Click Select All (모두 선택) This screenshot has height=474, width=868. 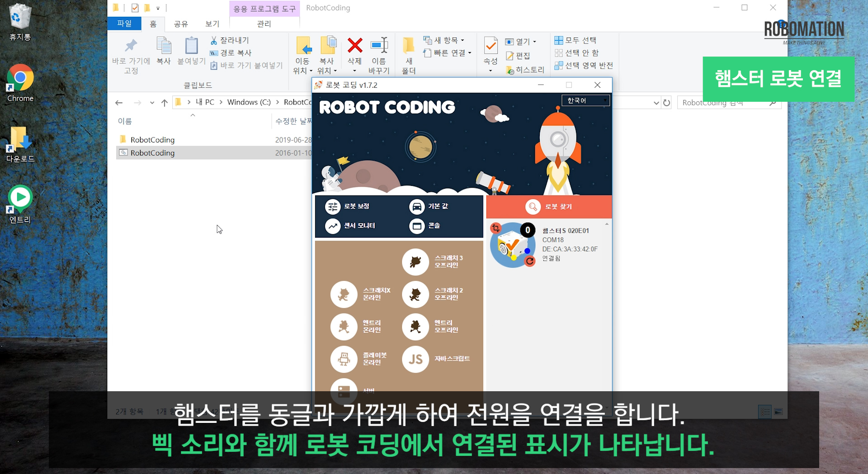point(576,40)
